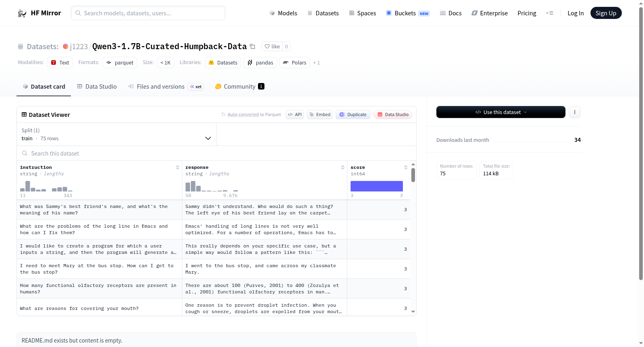Image resolution: width=644 pixels, height=347 pixels.
Task: Copy dataset name with the copy icon
Action: tap(252, 46)
